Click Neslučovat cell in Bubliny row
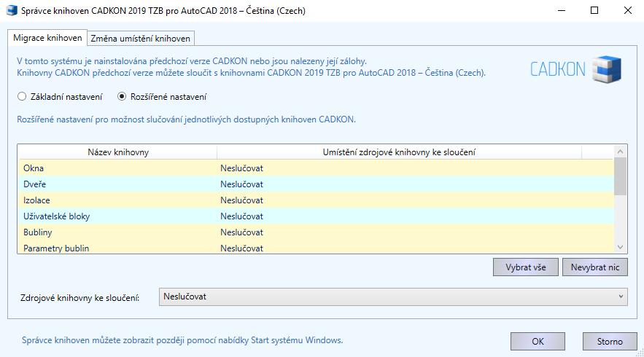The image size is (644, 357). [241, 232]
